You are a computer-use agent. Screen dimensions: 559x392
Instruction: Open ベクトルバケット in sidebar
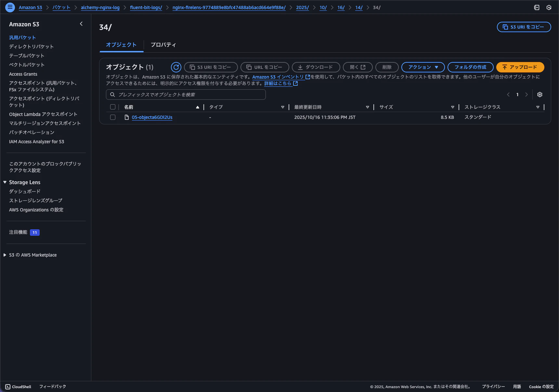tap(27, 65)
